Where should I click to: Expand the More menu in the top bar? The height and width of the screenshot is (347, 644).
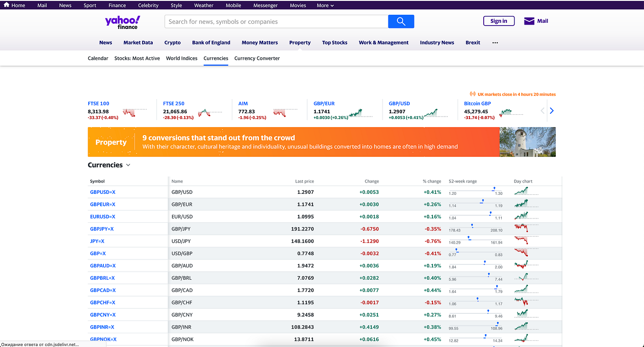click(x=325, y=5)
